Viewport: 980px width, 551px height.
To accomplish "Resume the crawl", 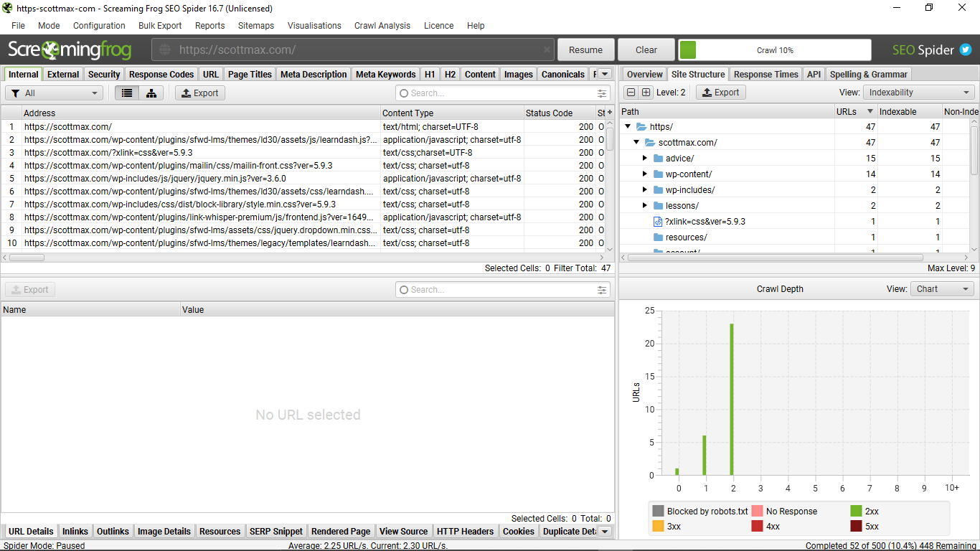I will pos(585,50).
